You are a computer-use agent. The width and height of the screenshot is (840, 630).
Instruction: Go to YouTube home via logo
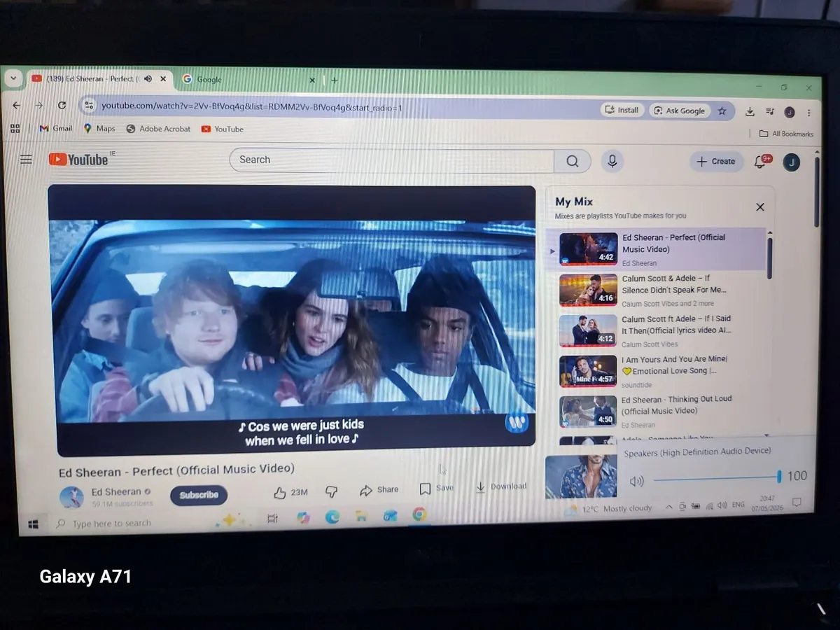pyautogui.click(x=78, y=160)
